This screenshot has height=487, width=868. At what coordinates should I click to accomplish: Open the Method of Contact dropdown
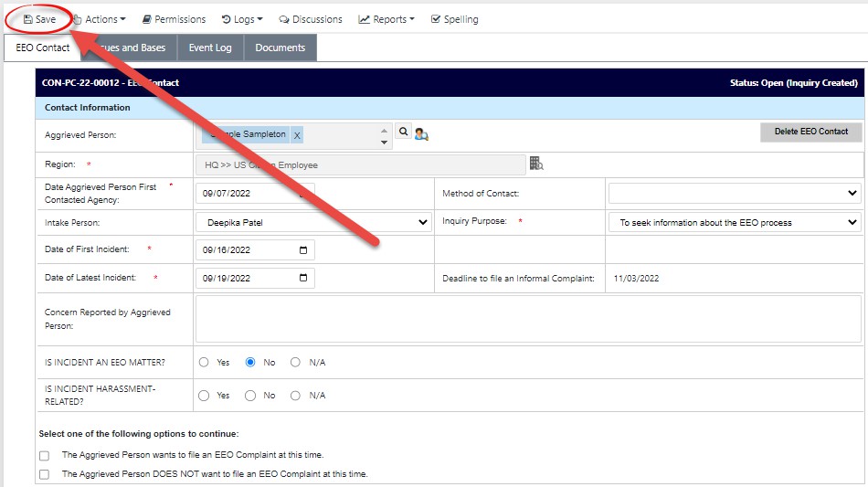(735, 193)
